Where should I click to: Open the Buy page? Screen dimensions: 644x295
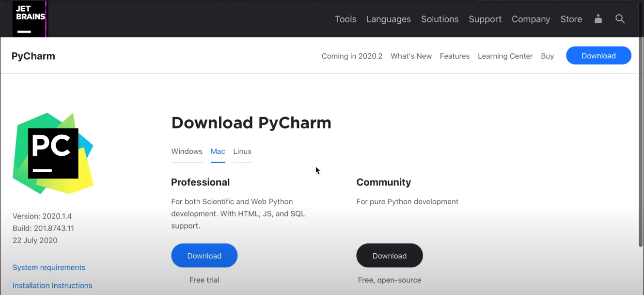(547, 56)
